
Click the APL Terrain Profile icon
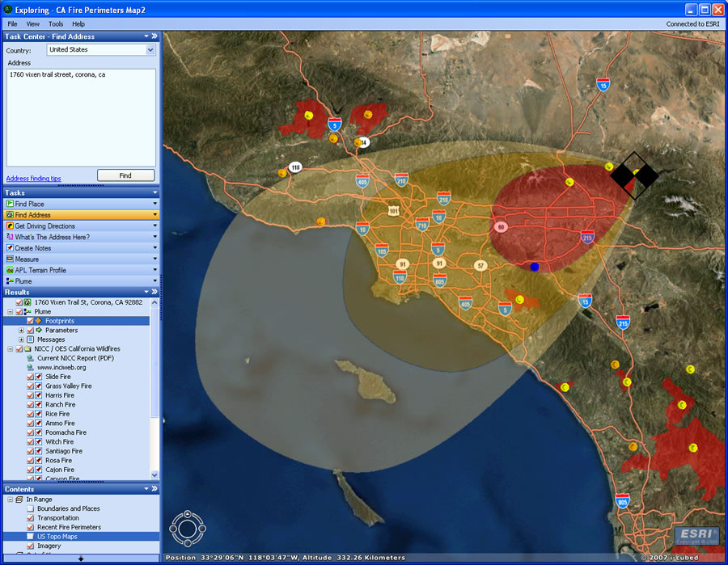[10, 270]
